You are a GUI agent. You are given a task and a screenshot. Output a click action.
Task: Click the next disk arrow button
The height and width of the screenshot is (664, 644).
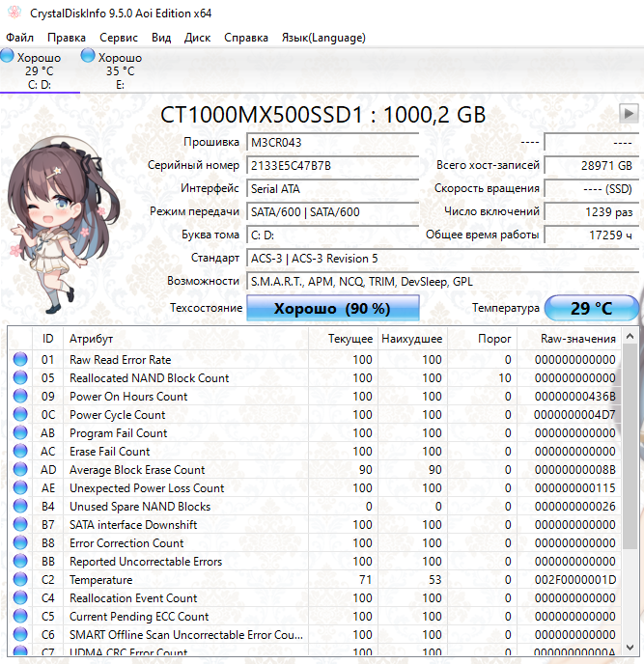[629, 114]
